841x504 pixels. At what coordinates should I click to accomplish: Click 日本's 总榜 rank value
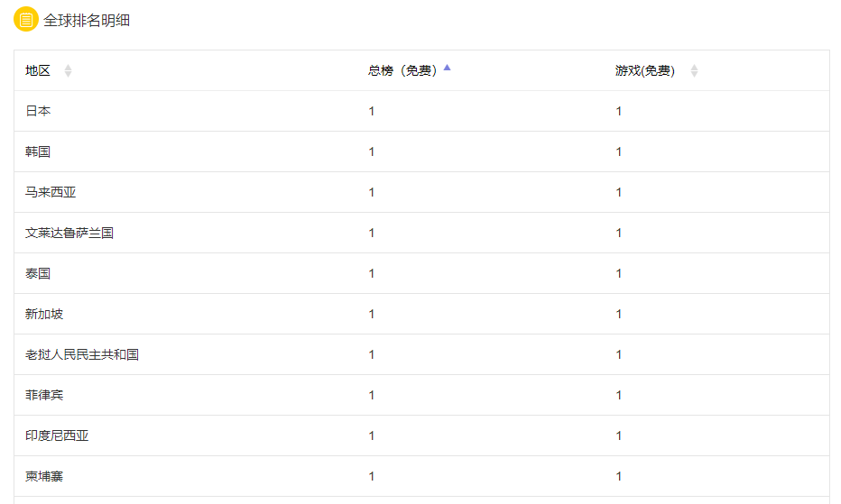pos(372,111)
